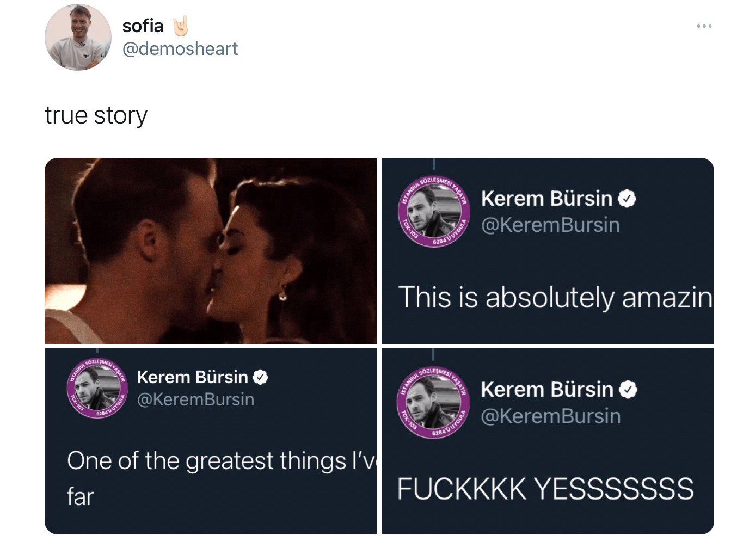Open the sofia display name link
737x560 pixels.
click(x=143, y=26)
